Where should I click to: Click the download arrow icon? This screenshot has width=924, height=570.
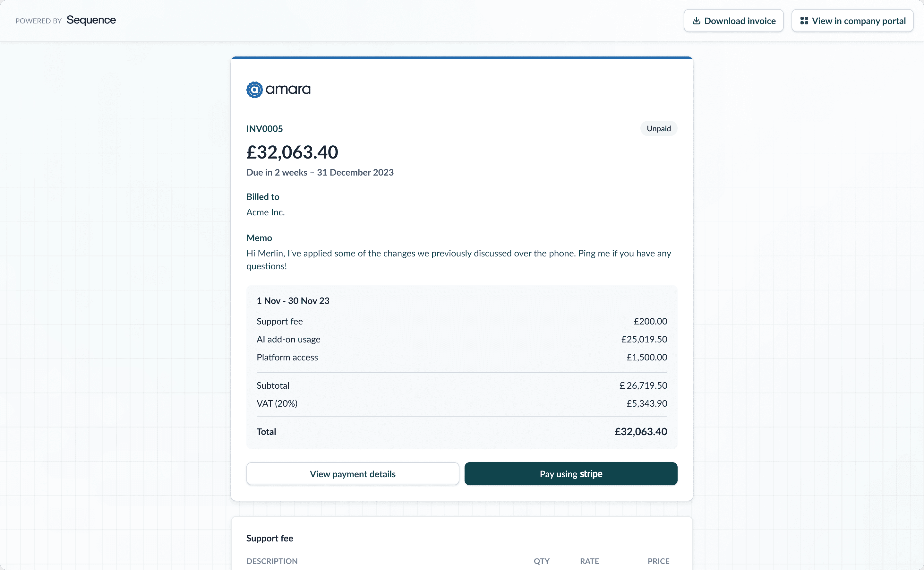[697, 20]
